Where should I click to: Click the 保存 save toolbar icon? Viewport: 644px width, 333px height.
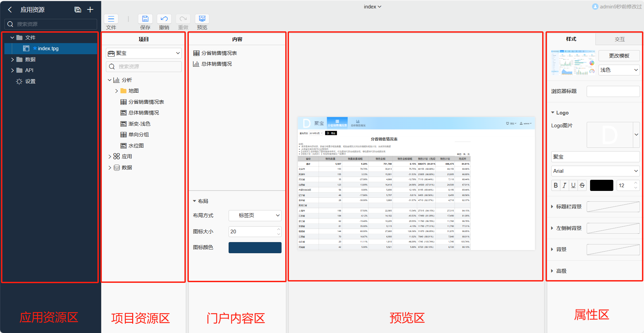(x=145, y=19)
